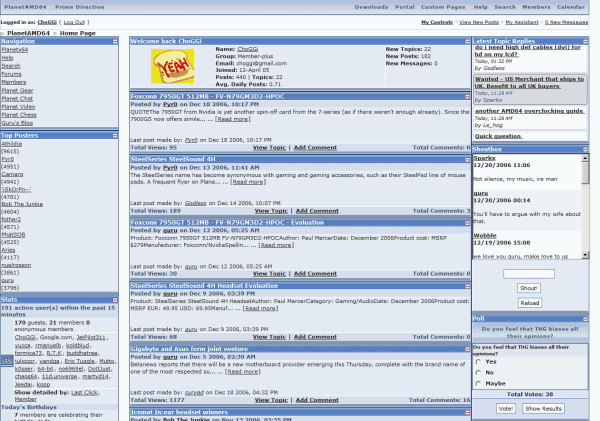
Task: Collapse Gigabyte and Asus joint venture article
Action: 467,349
